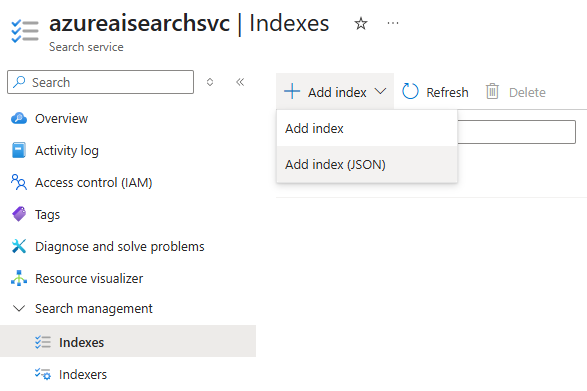Viewport: 587px width, 391px height.
Task: Click the Delete toolbar button label
Action: [527, 92]
